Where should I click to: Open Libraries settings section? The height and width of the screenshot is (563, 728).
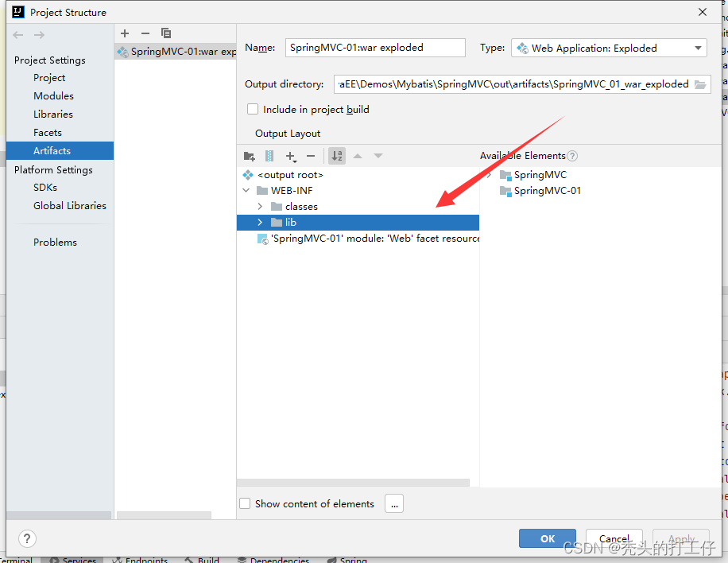[53, 114]
